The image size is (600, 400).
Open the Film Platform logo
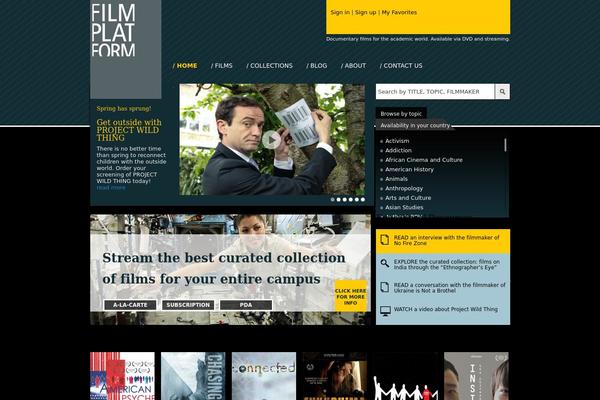pyautogui.click(x=126, y=49)
